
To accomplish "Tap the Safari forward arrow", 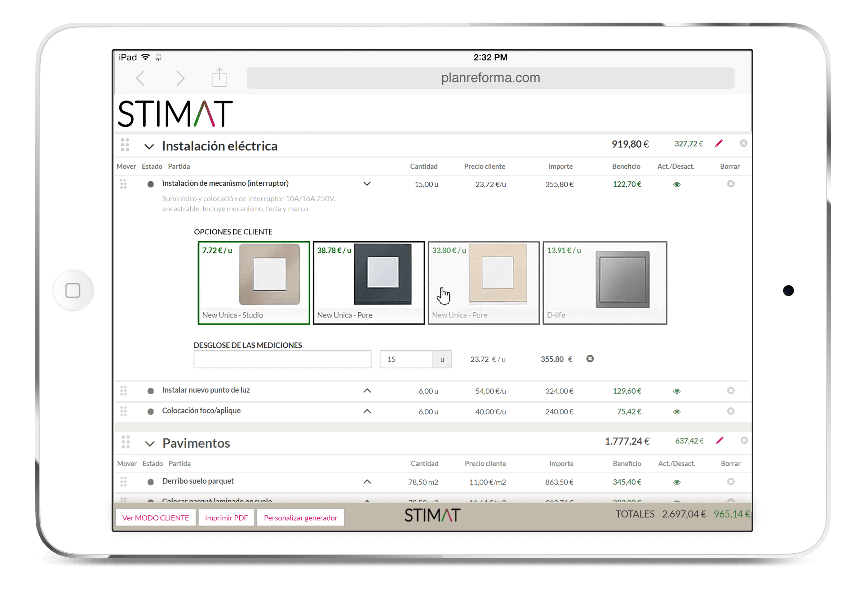I will coord(180,78).
